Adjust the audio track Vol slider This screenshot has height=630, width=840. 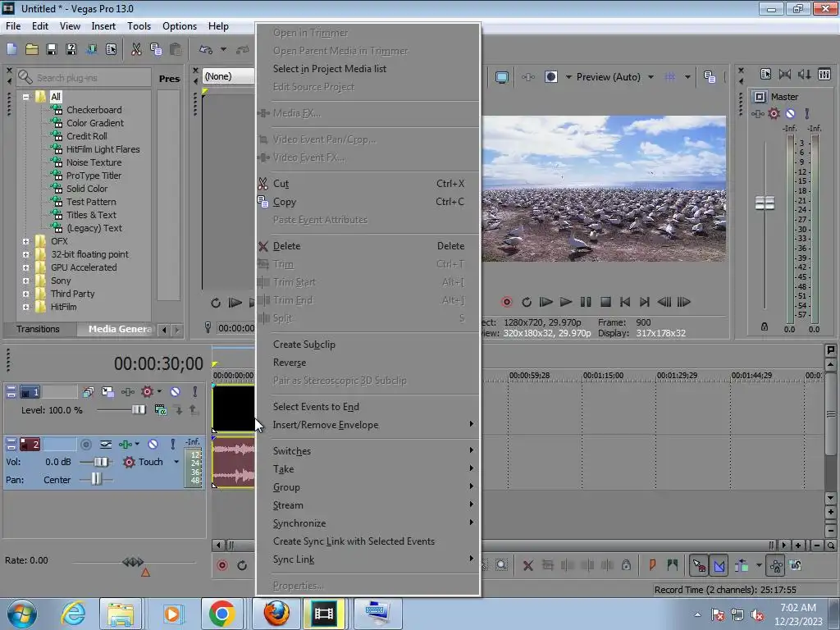(x=101, y=462)
